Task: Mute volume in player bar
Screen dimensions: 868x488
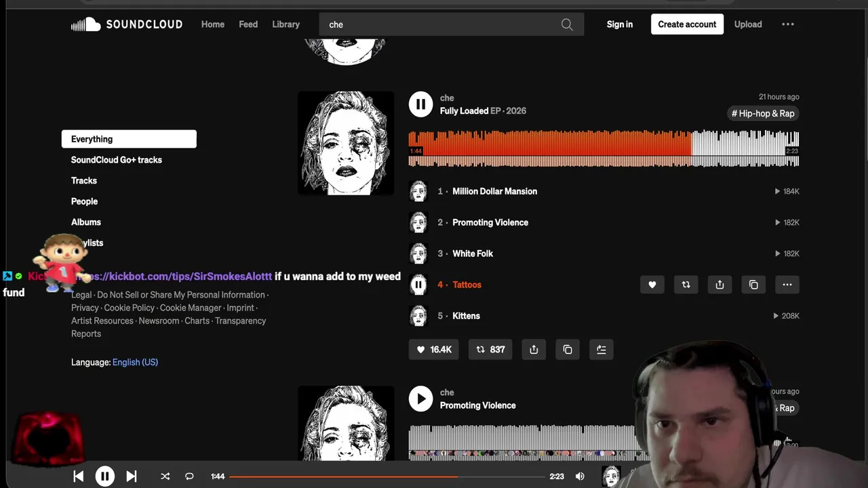Action: (580, 476)
